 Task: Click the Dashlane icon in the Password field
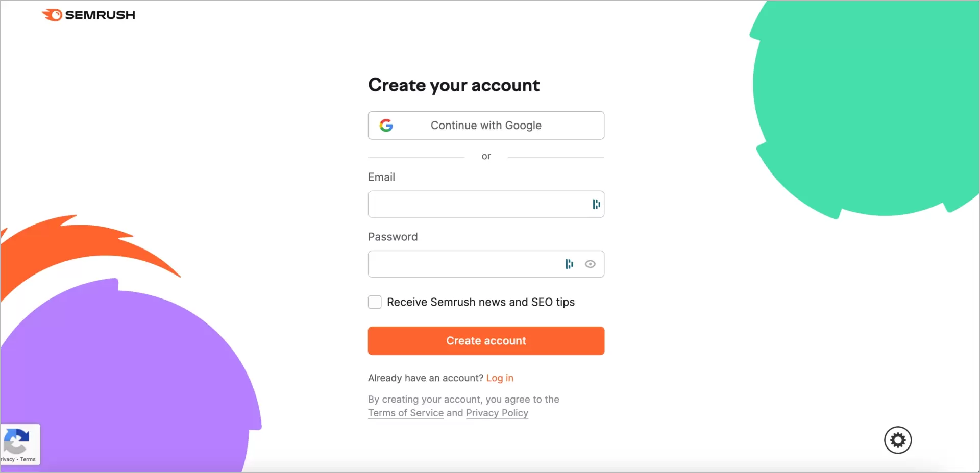(569, 264)
